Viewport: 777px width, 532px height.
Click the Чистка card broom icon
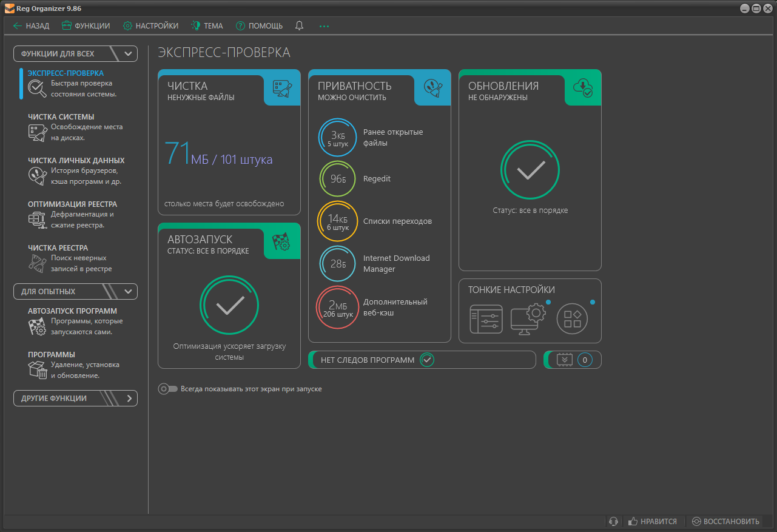point(283,89)
